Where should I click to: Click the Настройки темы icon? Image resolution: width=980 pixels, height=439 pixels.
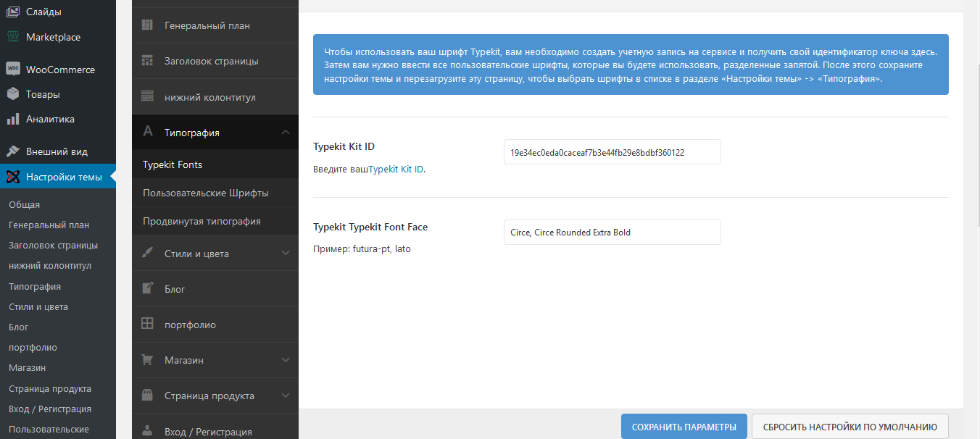(13, 177)
